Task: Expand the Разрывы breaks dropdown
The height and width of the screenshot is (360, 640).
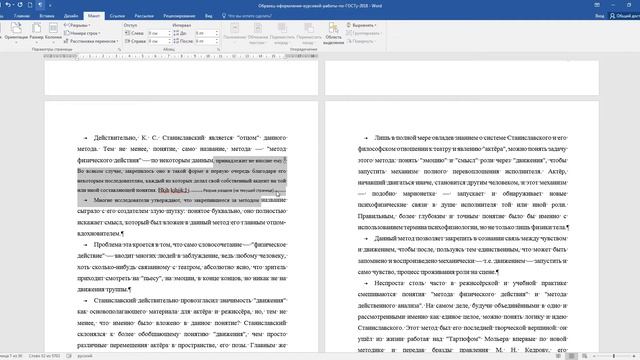Action: pos(77,25)
